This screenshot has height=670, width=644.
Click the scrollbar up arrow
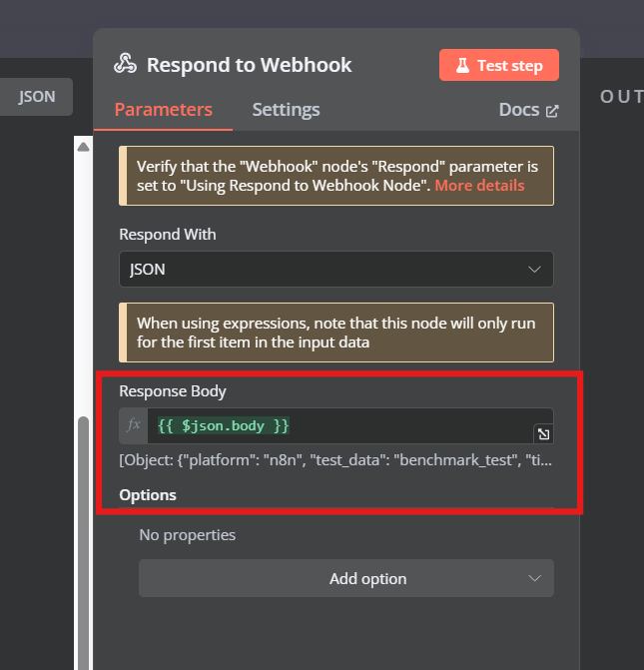(83, 148)
